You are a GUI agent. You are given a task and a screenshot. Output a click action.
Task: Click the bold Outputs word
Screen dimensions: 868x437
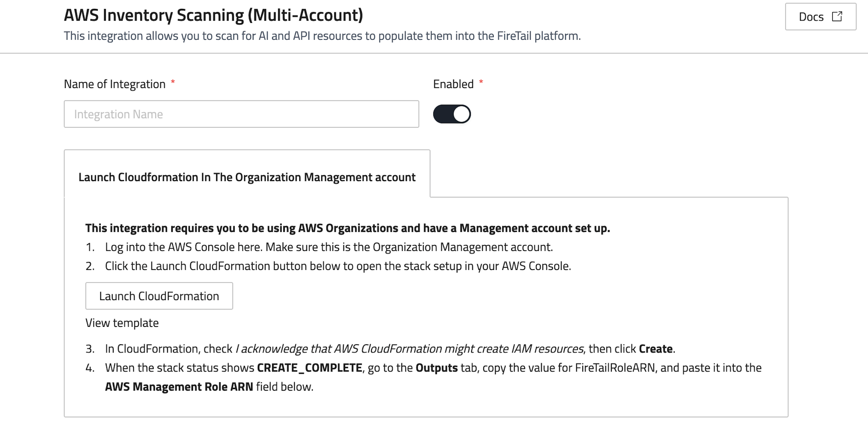point(436,367)
